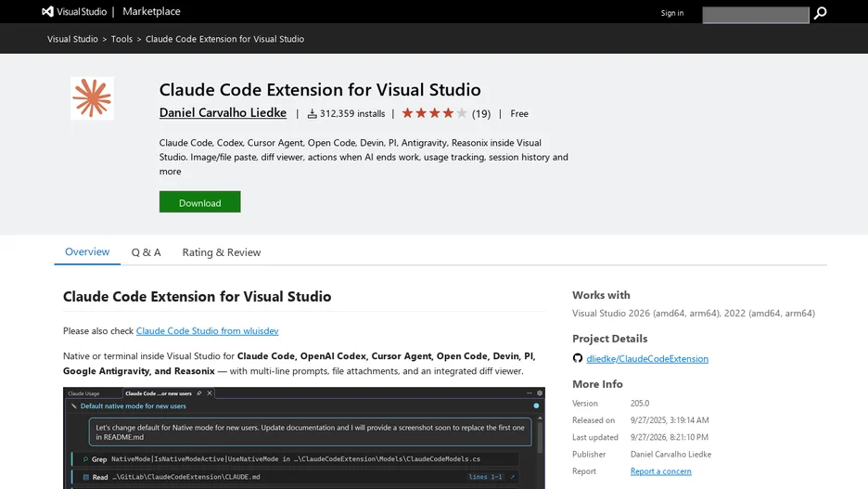Click the description paragraph under the publisher
The width and height of the screenshot is (868, 489).
(364, 157)
